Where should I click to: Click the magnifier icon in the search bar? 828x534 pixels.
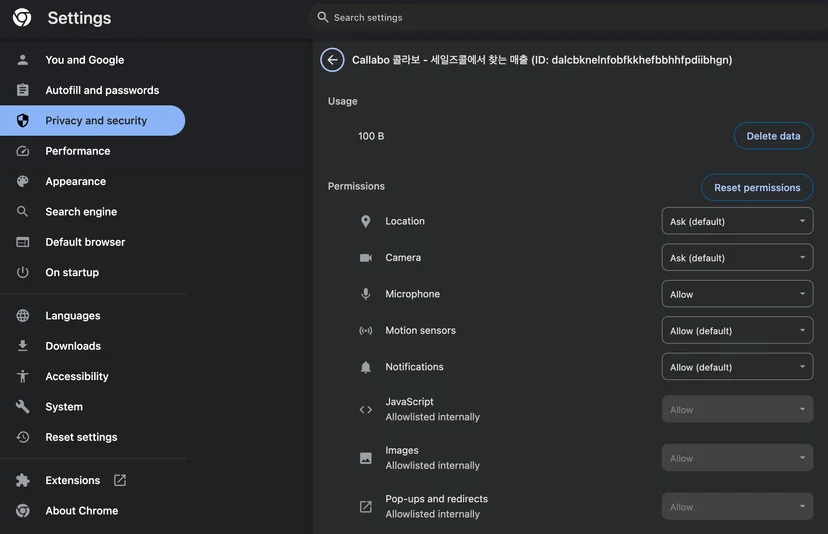[x=323, y=17]
